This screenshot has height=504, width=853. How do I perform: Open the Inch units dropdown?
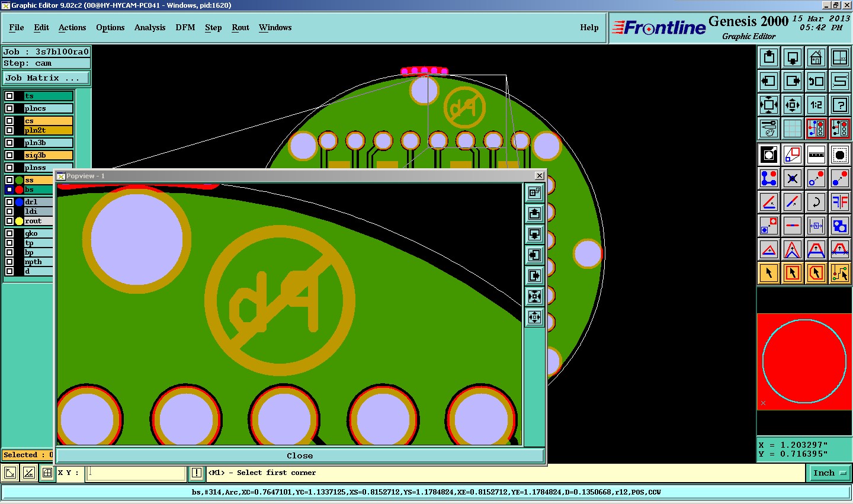point(829,473)
